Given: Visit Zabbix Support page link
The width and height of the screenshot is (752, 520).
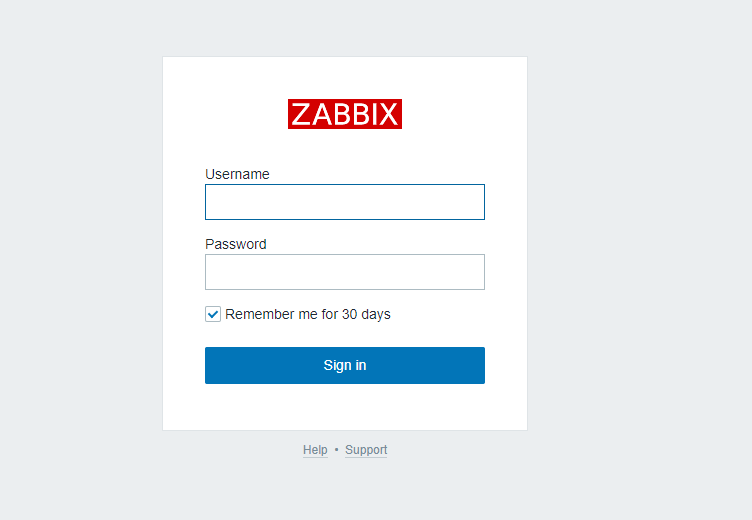Looking at the screenshot, I should tap(366, 450).
